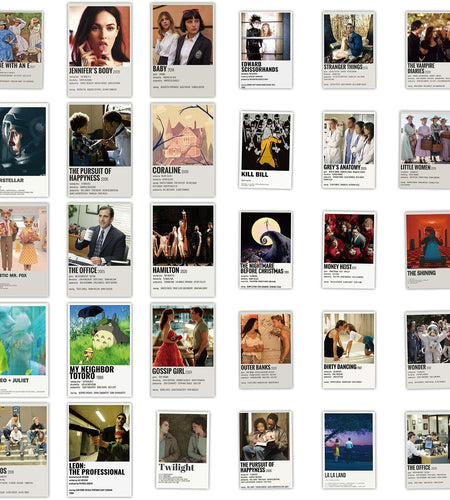Click the poster image of kids sitting on steps

pyautogui.click(x=23, y=435)
